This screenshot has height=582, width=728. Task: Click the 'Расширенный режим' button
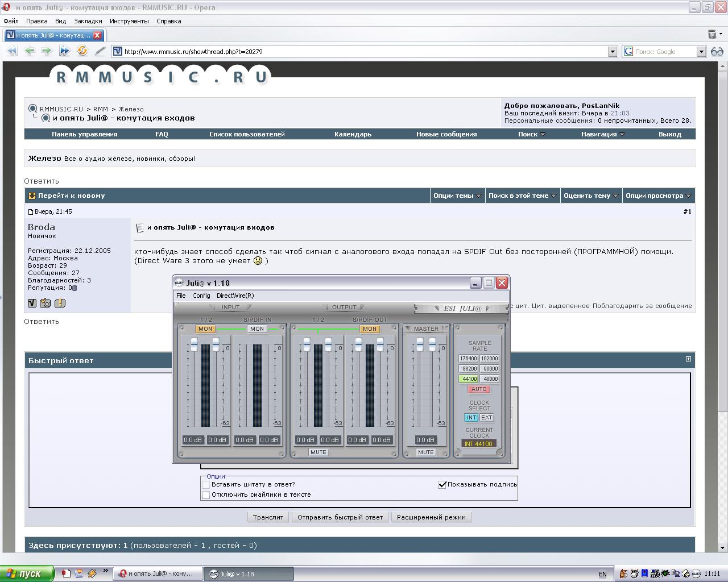pos(431,517)
